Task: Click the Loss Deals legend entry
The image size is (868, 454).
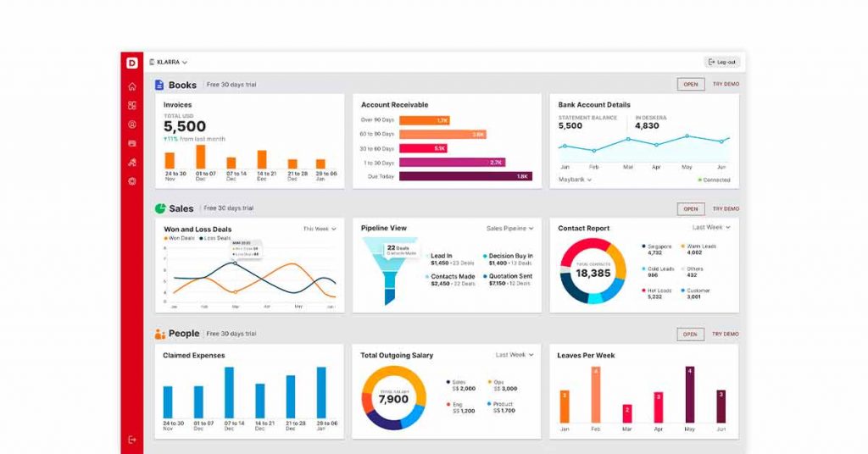Action: click(x=214, y=238)
